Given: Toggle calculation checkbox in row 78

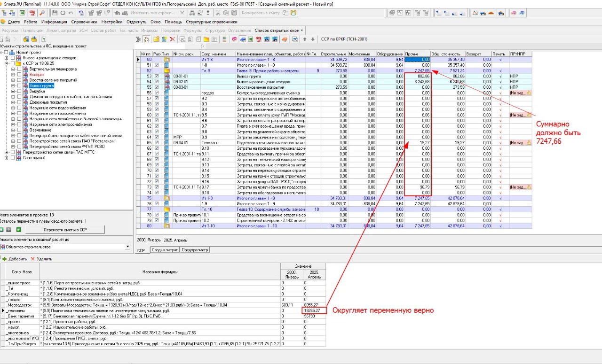Looking at the screenshot, I should (157, 215).
